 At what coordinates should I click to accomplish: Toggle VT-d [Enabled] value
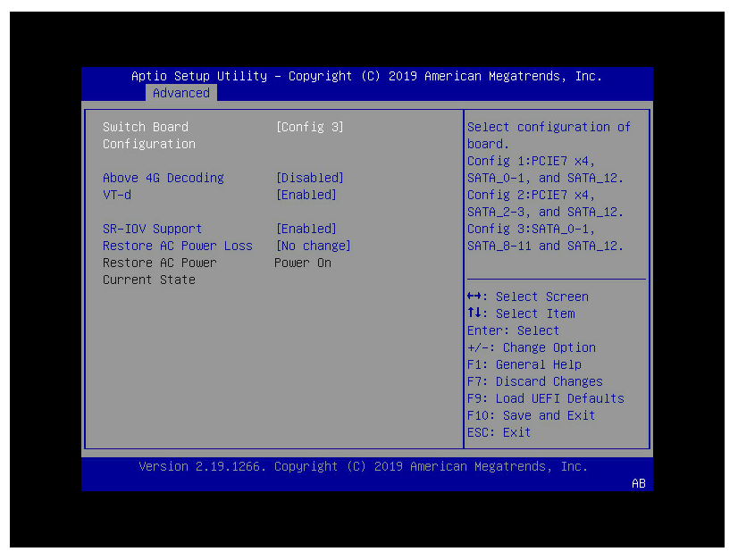[x=306, y=195]
